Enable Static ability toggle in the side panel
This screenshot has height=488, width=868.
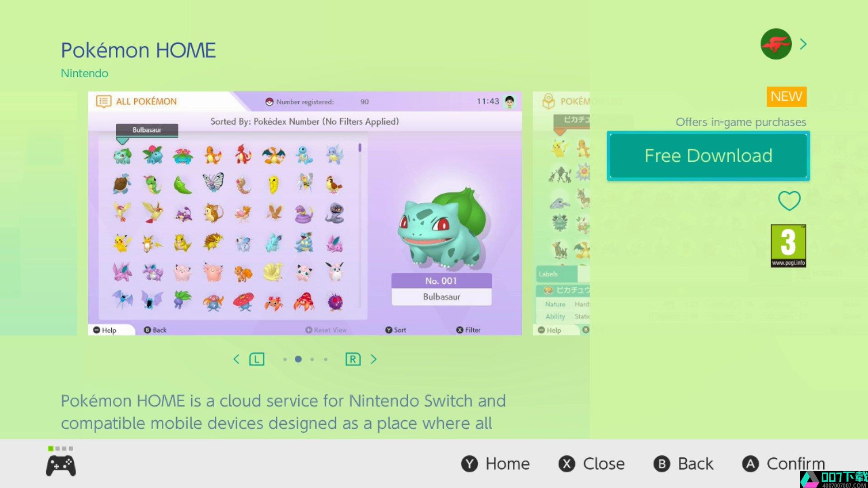pyautogui.click(x=581, y=316)
